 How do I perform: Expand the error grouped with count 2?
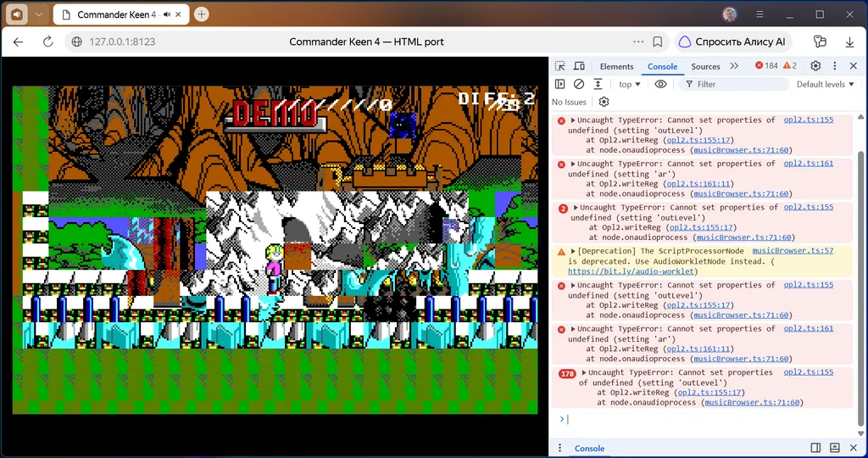pos(576,208)
